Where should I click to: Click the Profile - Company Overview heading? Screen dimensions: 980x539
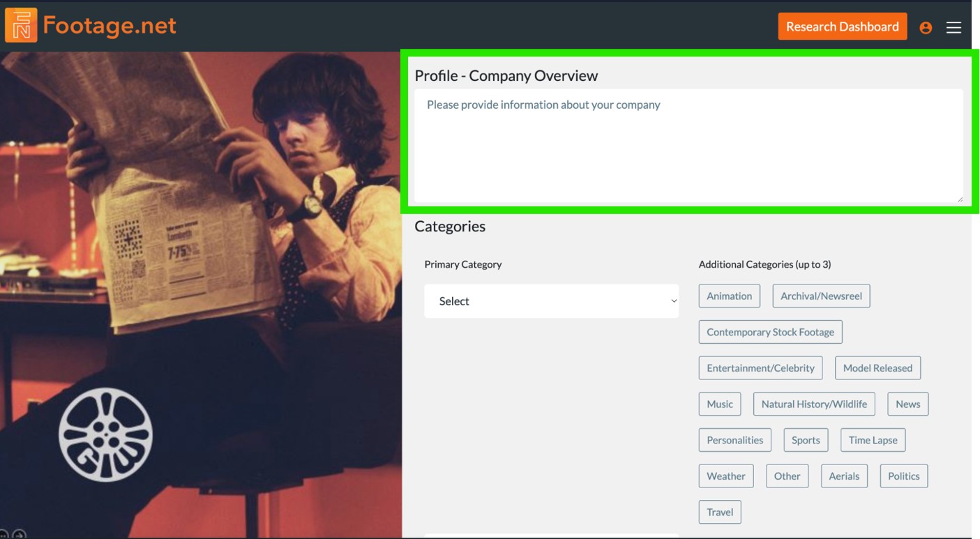pyautogui.click(x=506, y=75)
